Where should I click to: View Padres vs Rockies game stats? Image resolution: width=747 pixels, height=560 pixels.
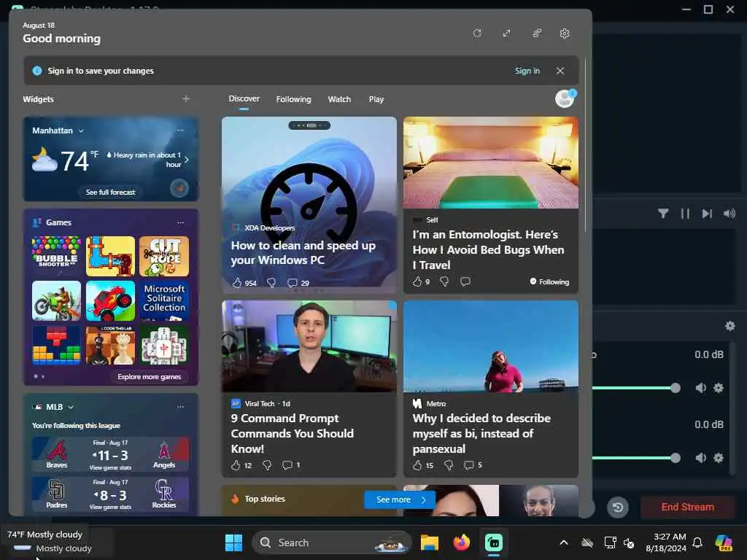point(110,507)
